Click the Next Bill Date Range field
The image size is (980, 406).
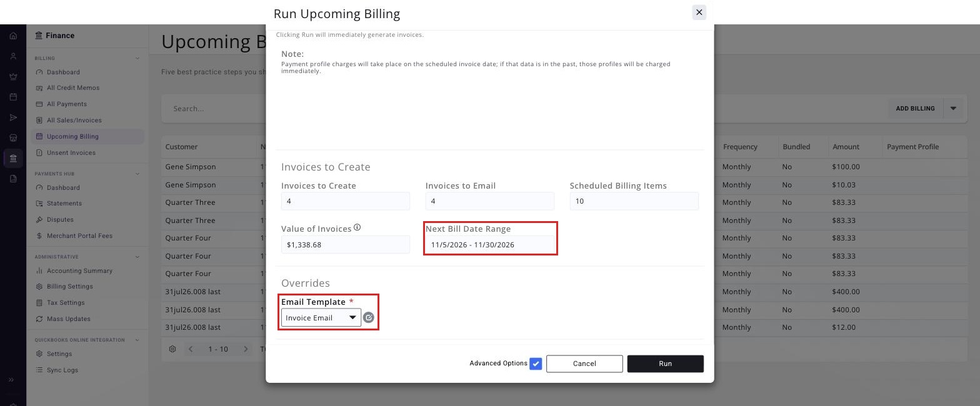click(490, 245)
